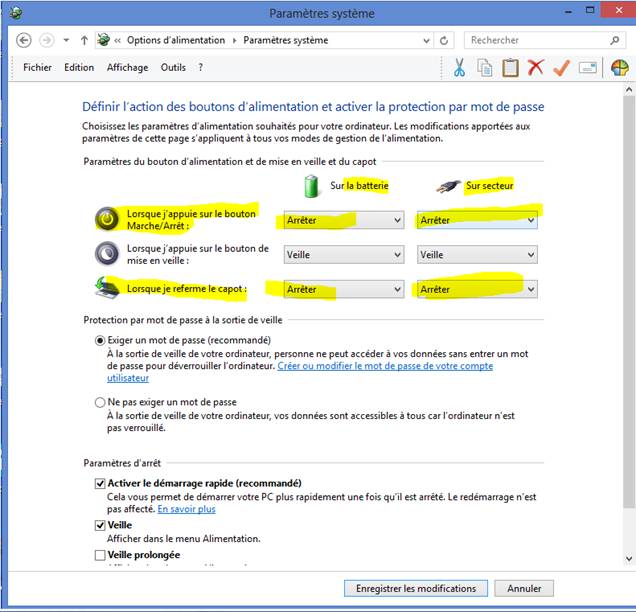This screenshot has width=636, height=612.
Task: Click the Annuler button
Action: (524, 588)
